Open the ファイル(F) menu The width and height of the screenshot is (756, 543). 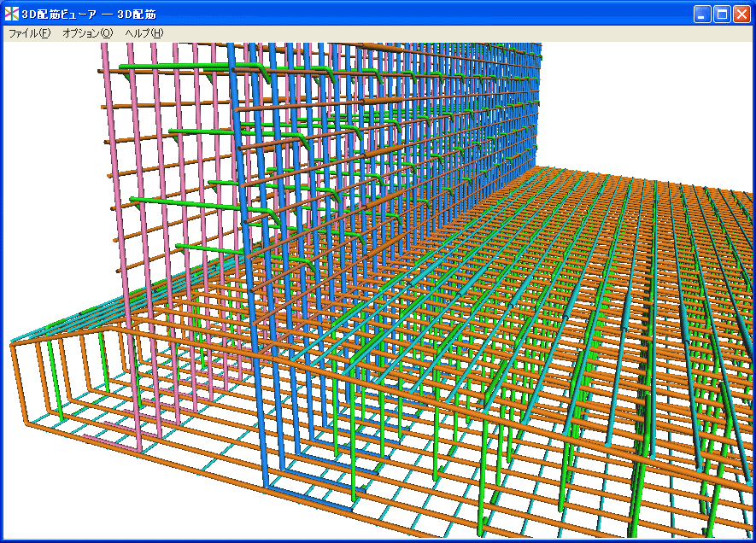tap(29, 33)
